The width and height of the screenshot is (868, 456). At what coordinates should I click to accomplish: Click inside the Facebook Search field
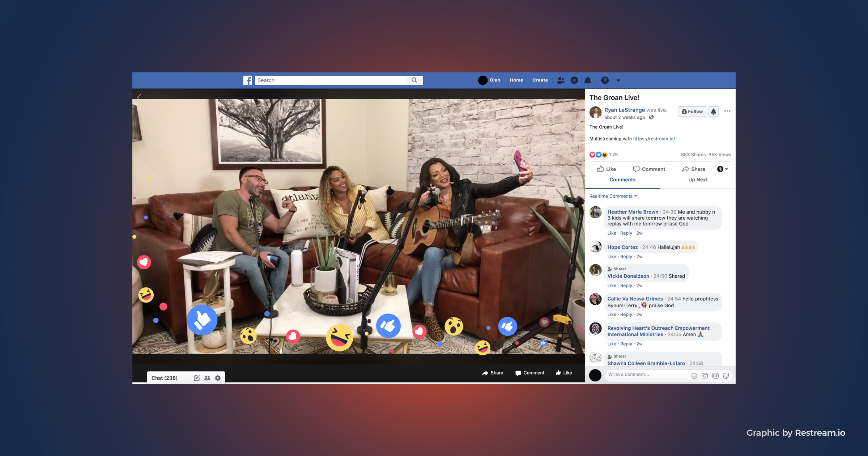331,80
